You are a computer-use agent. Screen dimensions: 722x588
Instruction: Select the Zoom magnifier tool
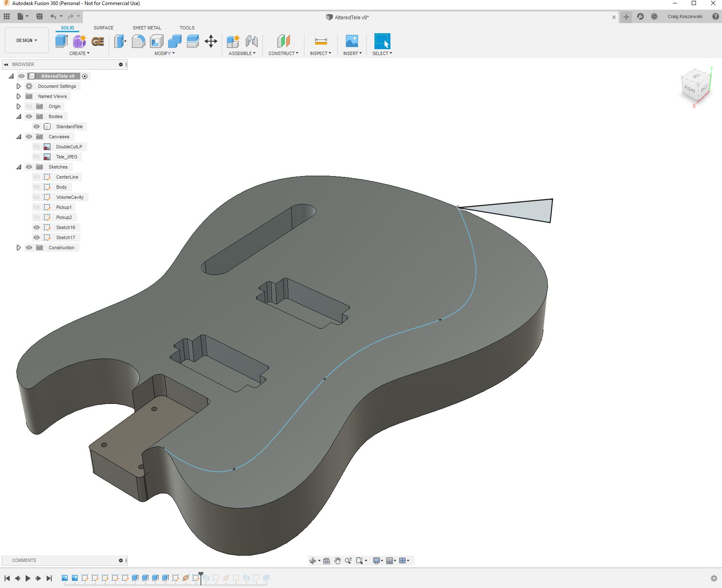(x=348, y=561)
